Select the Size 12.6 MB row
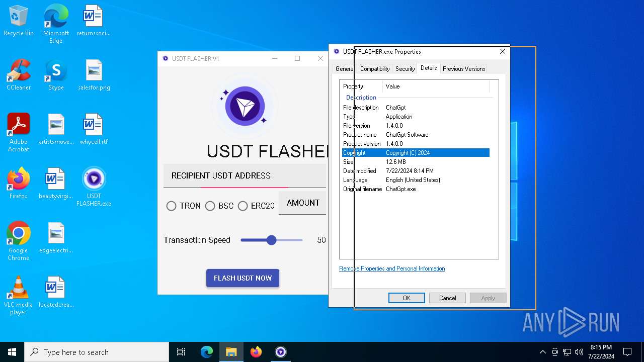The height and width of the screenshot is (362, 644). tap(416, 162)
